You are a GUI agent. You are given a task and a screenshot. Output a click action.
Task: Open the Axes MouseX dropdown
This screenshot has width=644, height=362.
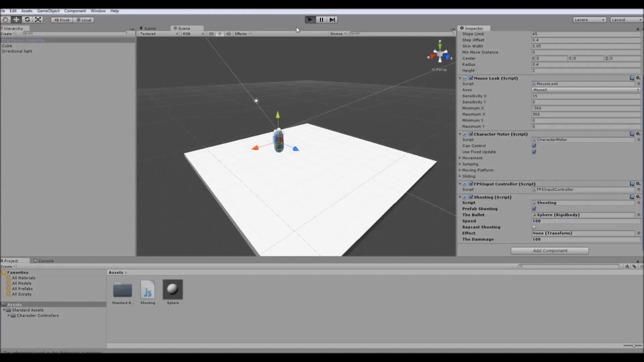pos(586,89)
